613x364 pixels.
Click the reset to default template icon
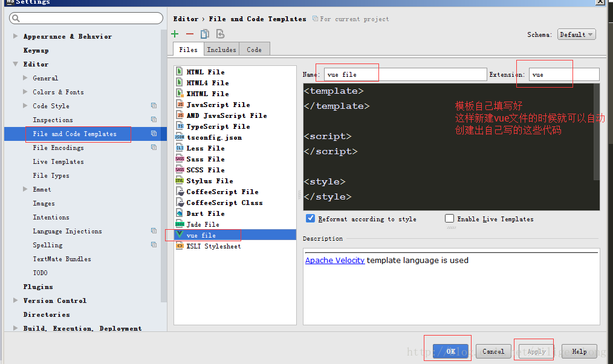tap(220, 34)
